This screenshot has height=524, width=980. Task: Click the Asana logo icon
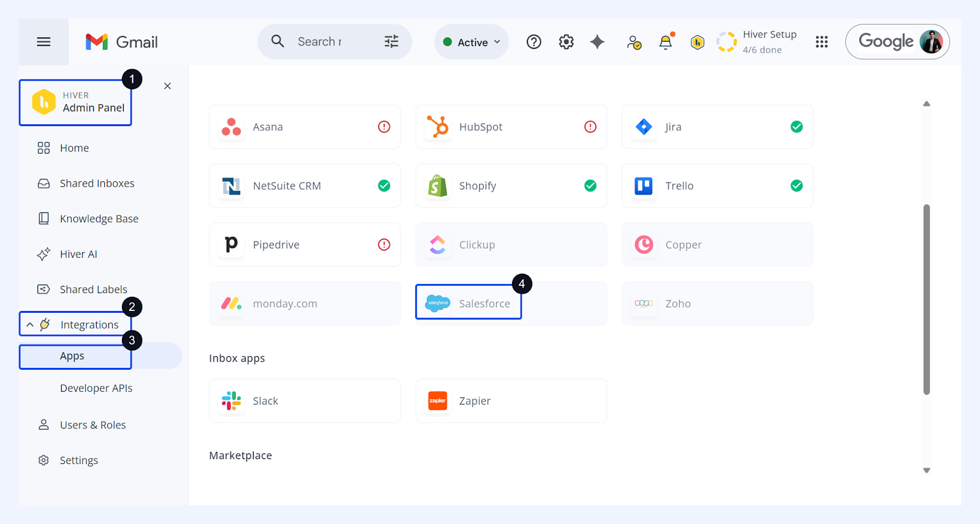pyautogui.click(x=232, y=127)
